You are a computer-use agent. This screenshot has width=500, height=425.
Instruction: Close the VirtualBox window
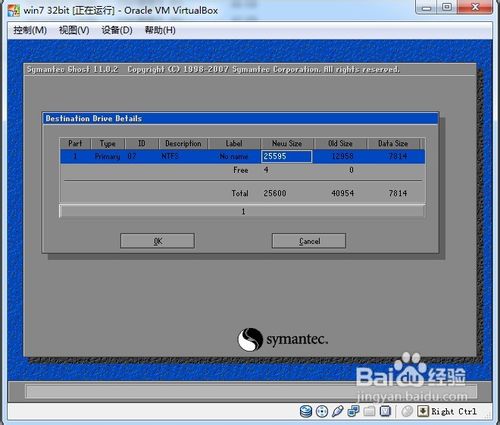click(x=475, y=7)
